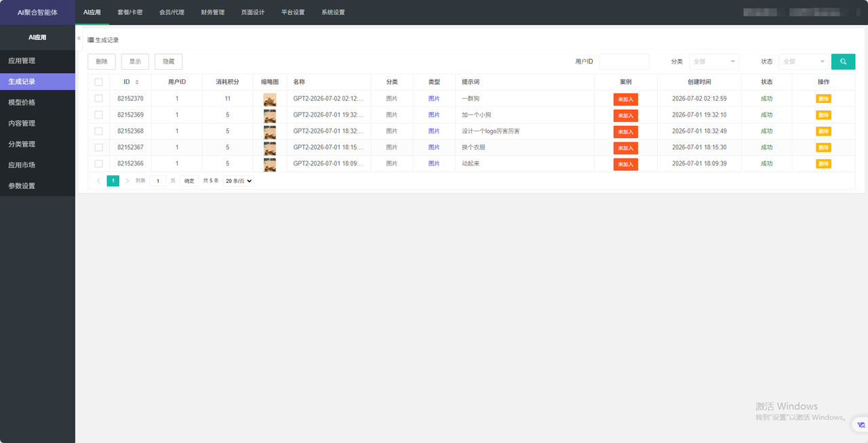This screenshot has height=443, width=868.
Task: Click the 用户ID search input field
Action: [x=624, y=62]
